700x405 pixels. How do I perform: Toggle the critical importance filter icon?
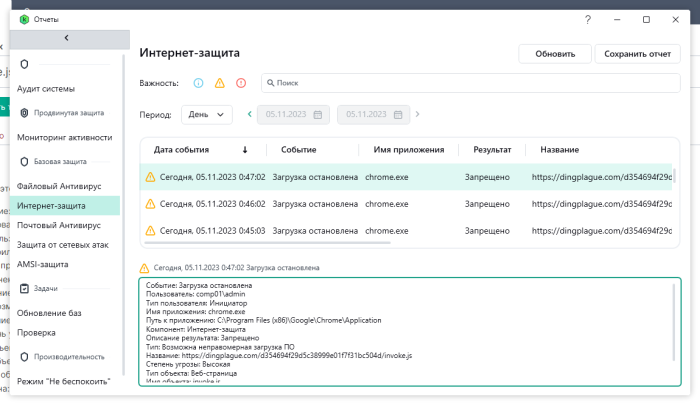[x=240, y=83]
